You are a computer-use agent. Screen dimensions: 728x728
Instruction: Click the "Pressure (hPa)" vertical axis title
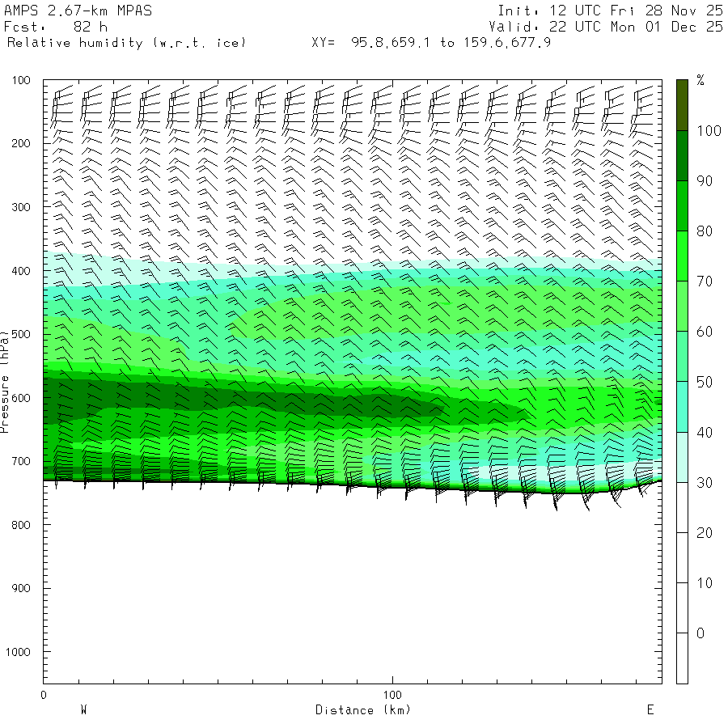click(4, 382)
